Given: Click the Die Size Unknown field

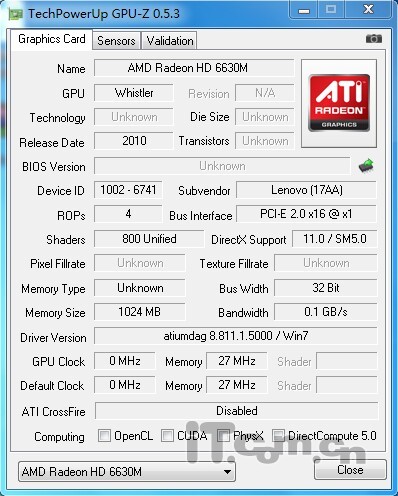Looking at the screenshot, I should click(x=265, y=117).
